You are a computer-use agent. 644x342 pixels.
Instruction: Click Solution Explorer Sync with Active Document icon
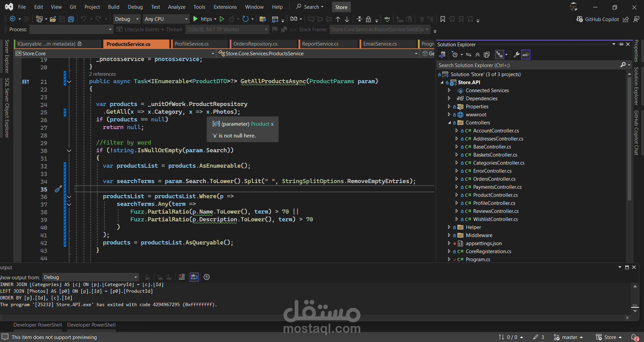[469, 55]
